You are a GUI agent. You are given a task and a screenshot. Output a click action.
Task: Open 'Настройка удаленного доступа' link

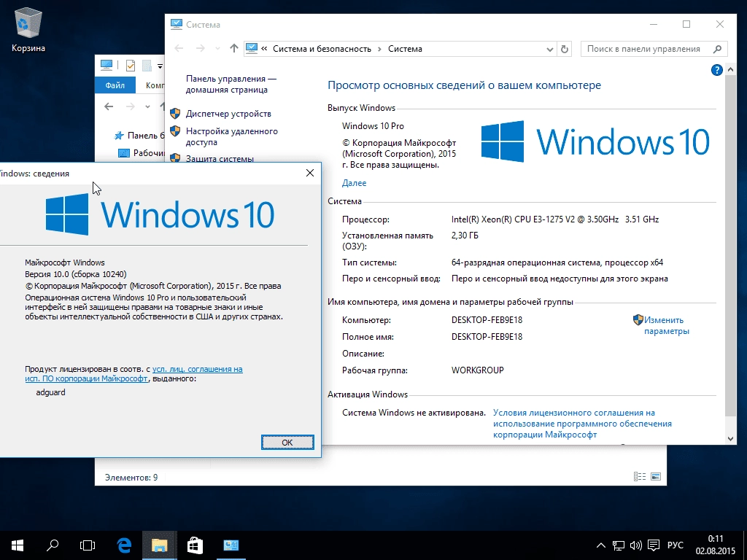click(x=231, y=136)
